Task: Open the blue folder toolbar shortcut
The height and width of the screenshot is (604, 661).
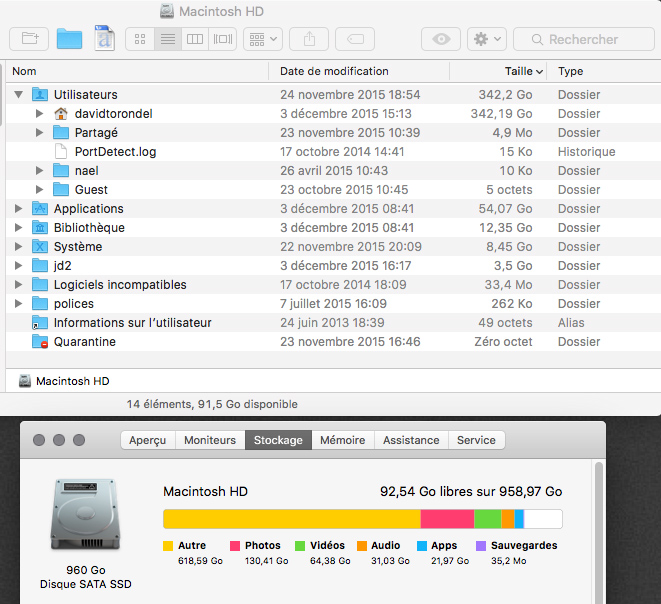Action: coord(69,39)
